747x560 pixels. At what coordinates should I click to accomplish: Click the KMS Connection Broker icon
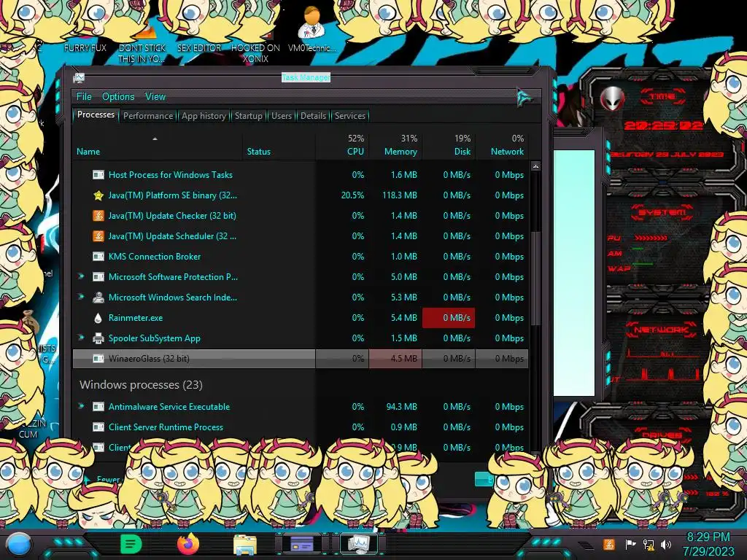[x=98, y=257]
